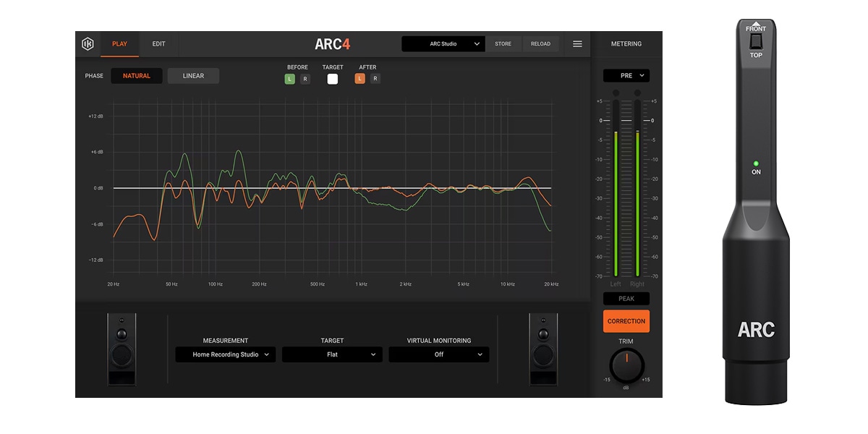Click the IK Multimedia logo icon

(88, 44)
